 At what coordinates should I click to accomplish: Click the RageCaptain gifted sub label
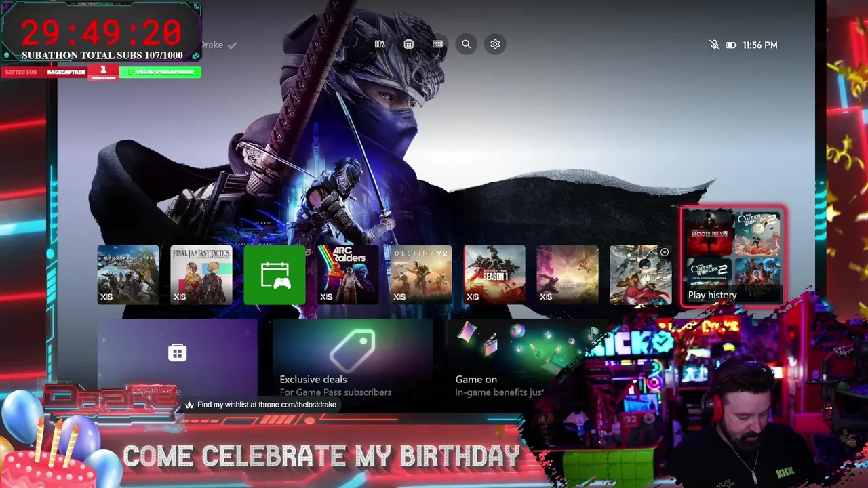pos(66,72)
